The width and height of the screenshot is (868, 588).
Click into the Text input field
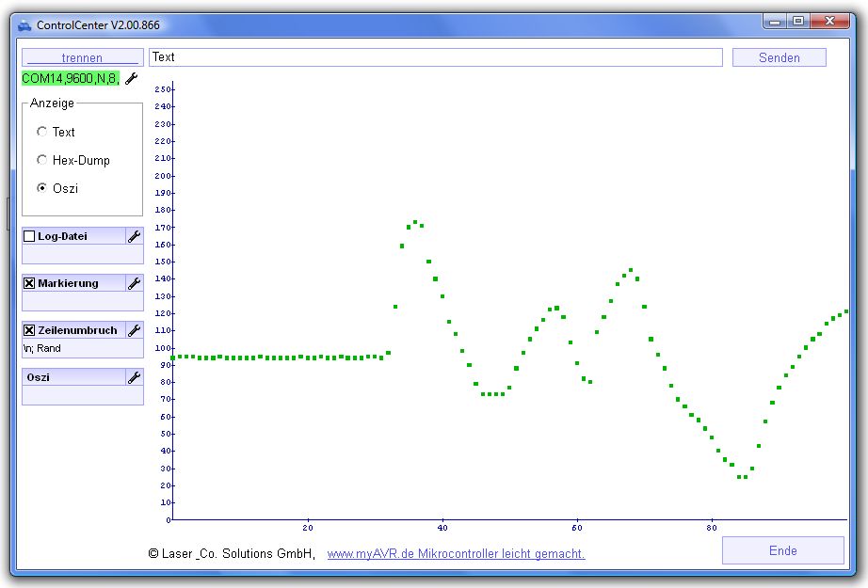[435, 57]
